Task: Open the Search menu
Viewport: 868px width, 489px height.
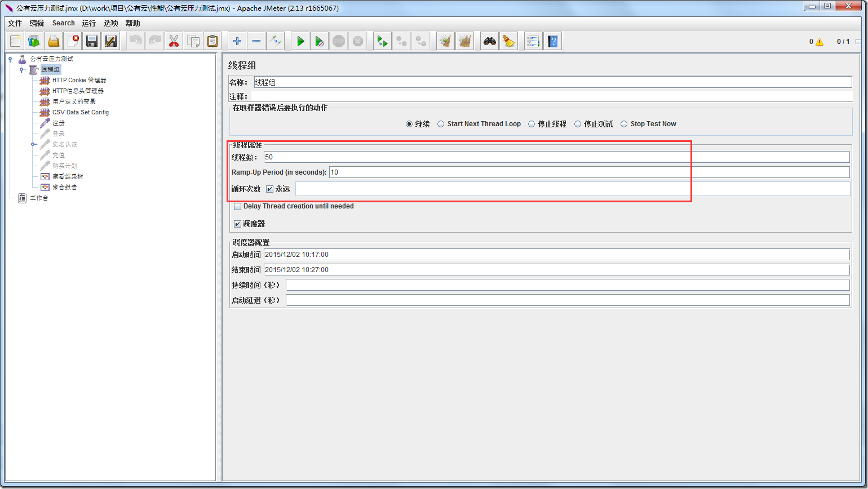Action: point(64,23)
